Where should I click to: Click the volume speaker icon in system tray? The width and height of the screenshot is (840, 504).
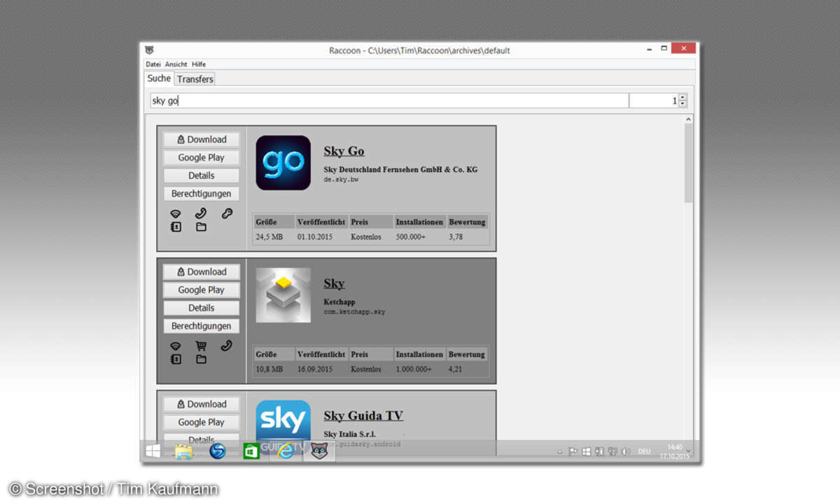626,451
